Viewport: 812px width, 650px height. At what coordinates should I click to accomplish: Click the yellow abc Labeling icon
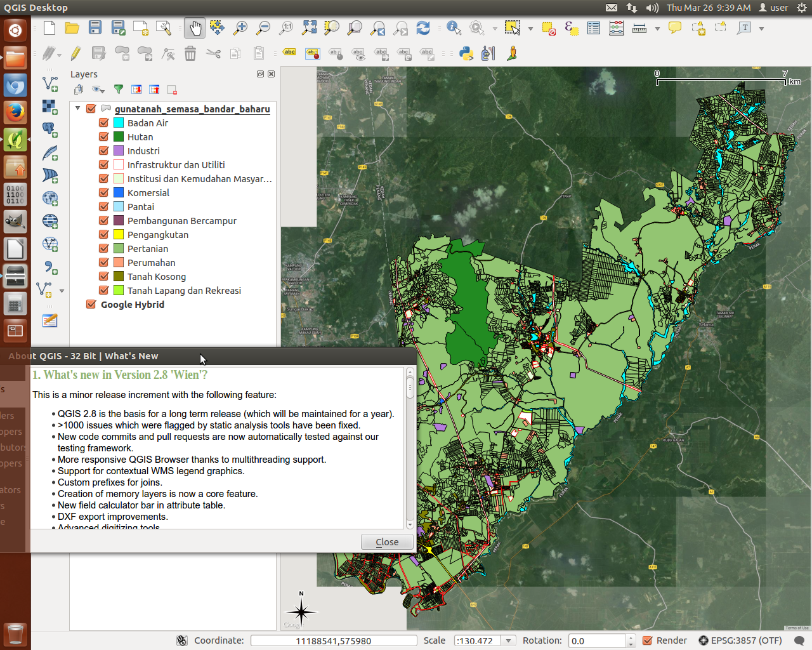(x=289, y=52)
